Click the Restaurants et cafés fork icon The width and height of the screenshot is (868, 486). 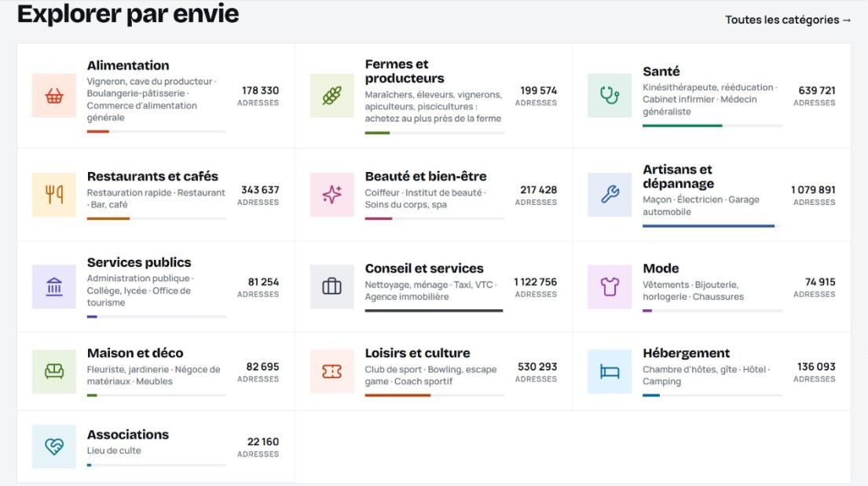coord(53,194)
